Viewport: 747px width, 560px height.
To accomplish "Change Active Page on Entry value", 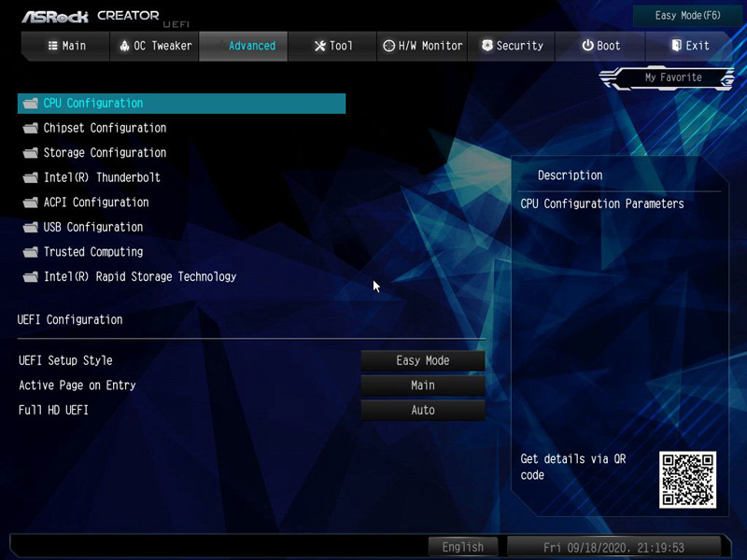I will [423, 385].
